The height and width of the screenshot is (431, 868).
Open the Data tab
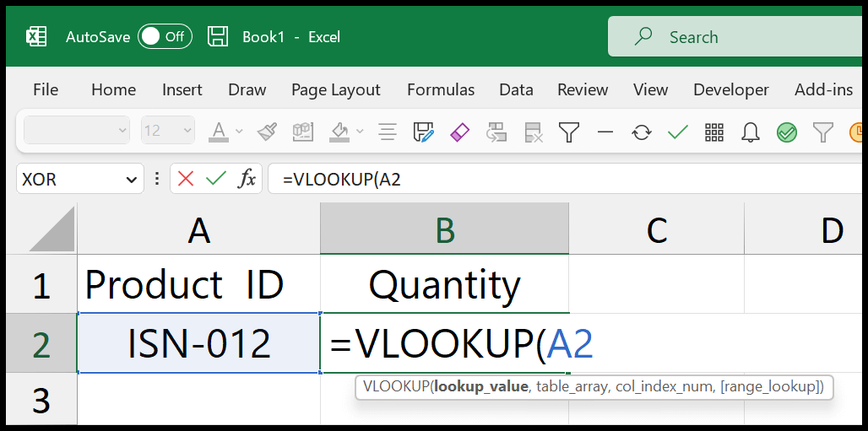(516, 89)
